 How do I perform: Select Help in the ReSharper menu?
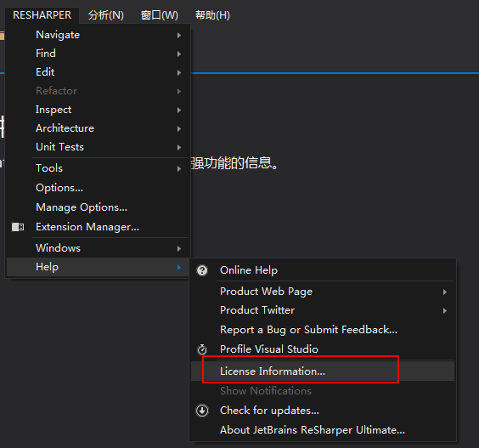tap(98, 267)
